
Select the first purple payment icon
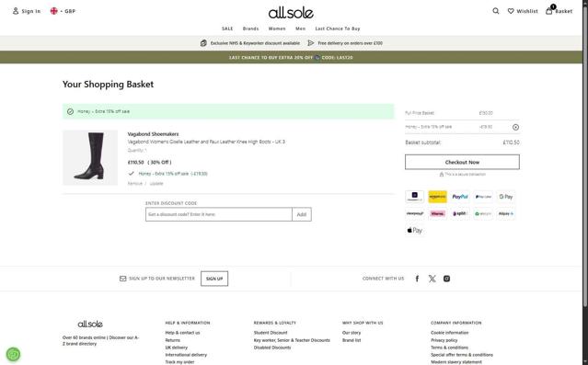[x=415, y=197]
